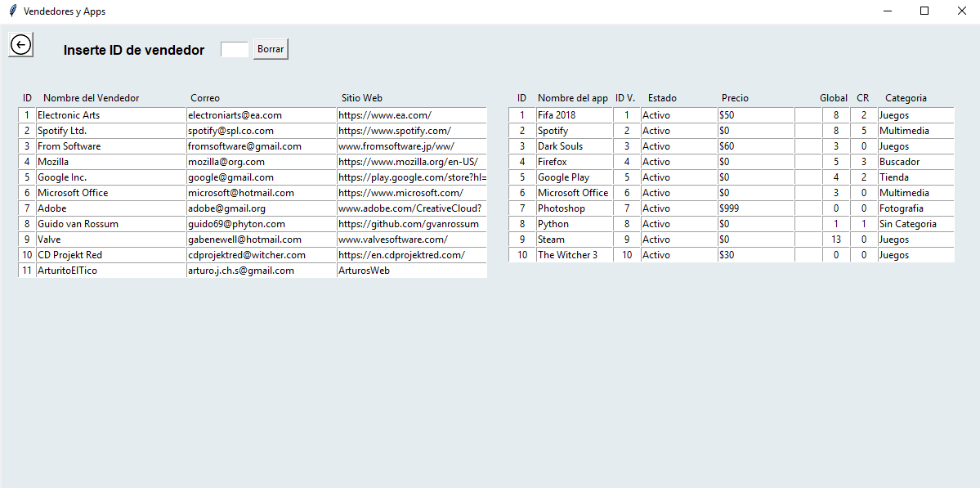Click the Nombre del app column header
980x488 pixels.
pyautogui.click(x=572, y=98)
